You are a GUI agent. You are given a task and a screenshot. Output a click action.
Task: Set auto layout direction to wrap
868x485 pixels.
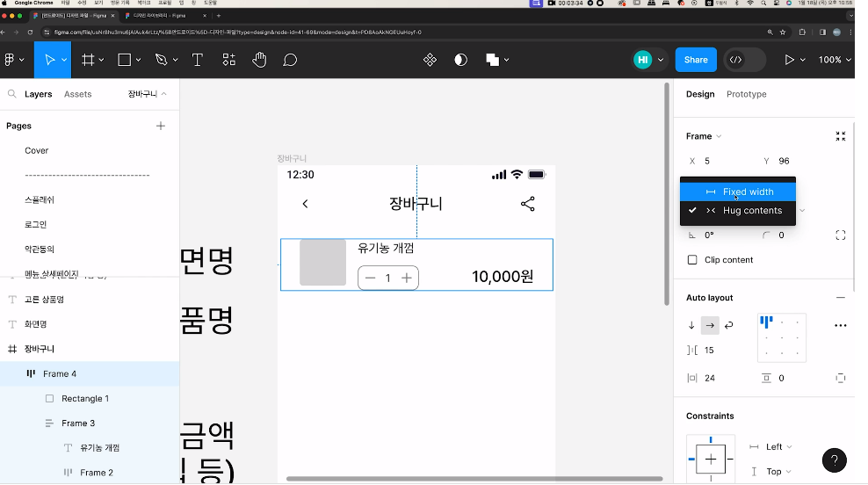click(728, 326)
